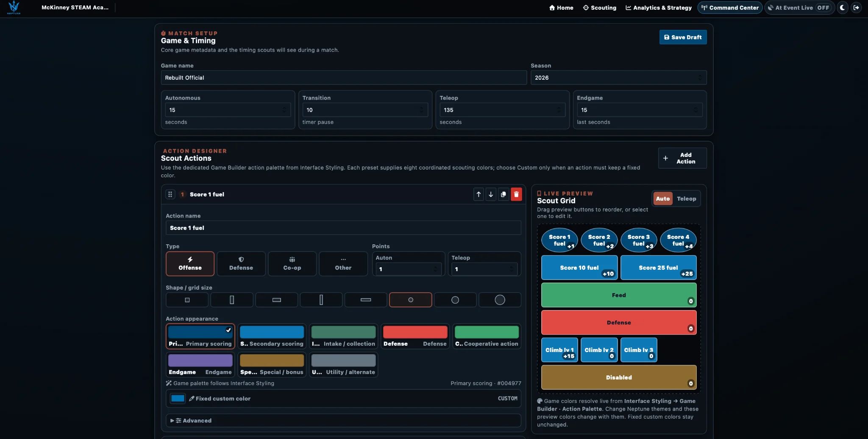Switch preview to Teleop mode
The height and width of the screenshot is (439, 868).
[686, 199]
